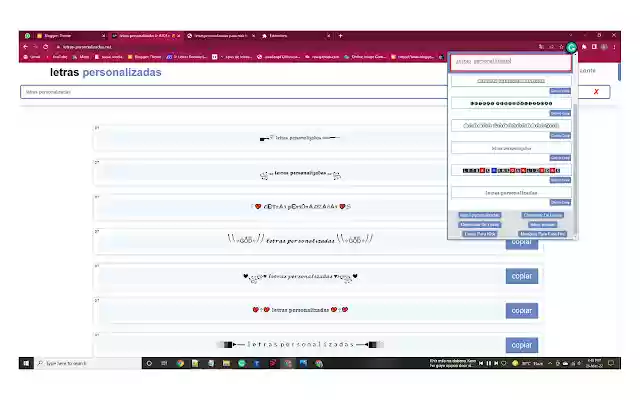640x400 pixels.
Task: Bookmark this page with the star icon
Action: 561,47
